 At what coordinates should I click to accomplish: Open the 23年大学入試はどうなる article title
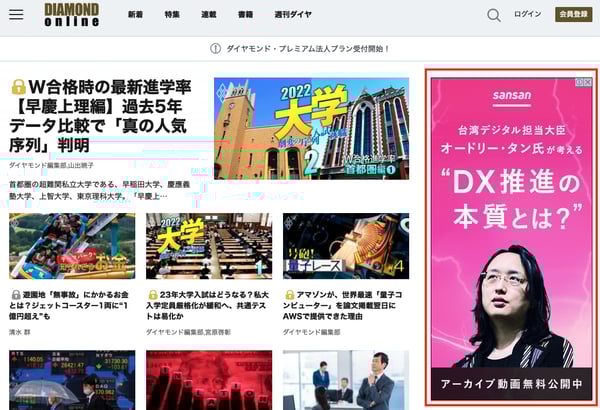[x=207, y=305]
